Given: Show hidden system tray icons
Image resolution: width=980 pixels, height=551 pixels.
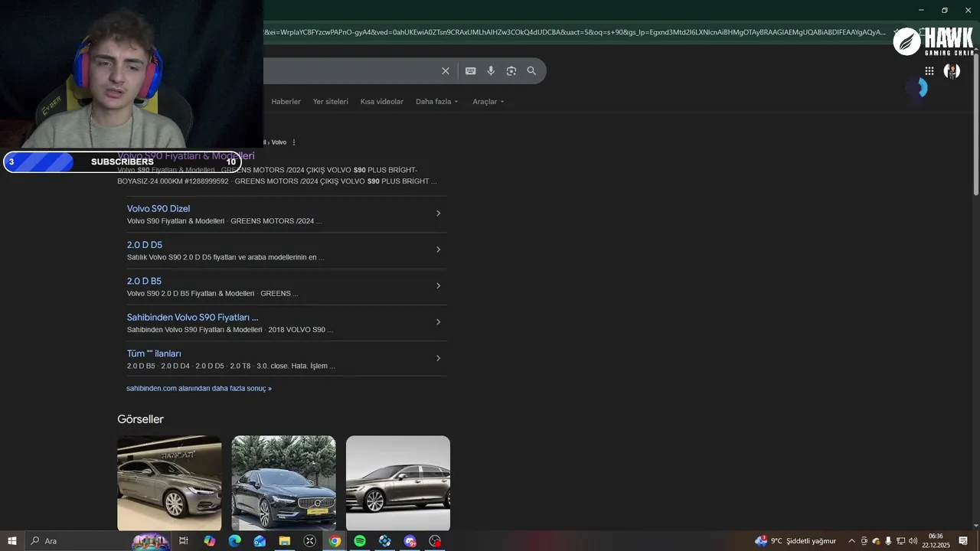Looking at the screenshot, I should click(x=851, y=541).
